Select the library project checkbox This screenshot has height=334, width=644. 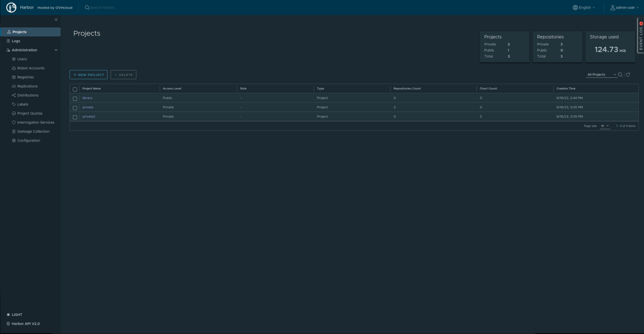tap(75, 98)
